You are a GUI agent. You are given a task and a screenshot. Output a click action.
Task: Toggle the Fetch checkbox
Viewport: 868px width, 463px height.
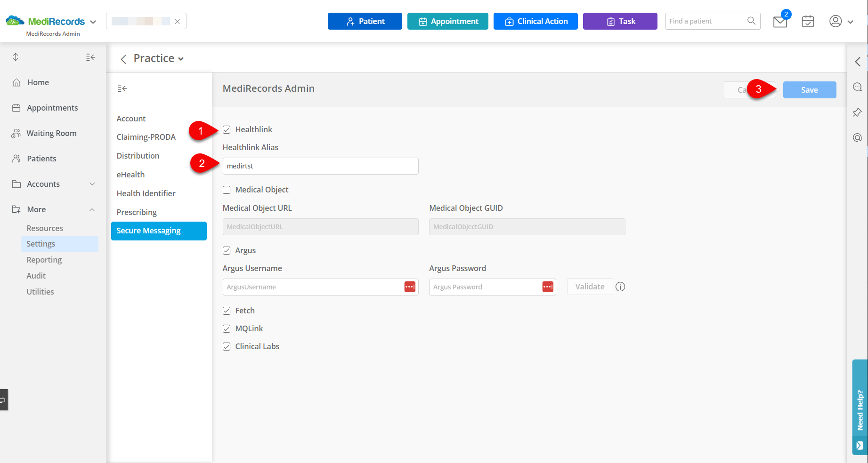(227, 311)
